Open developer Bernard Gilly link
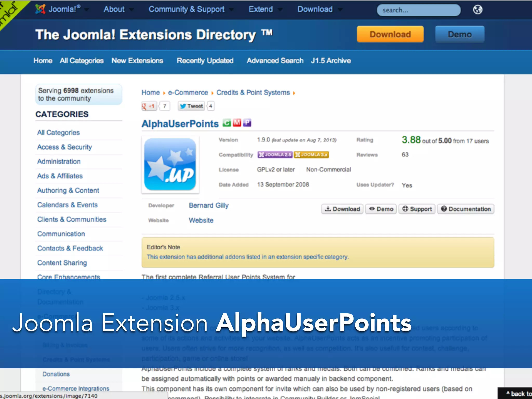Image resolution: width=532 pixels, height=399 pixels. tap(209, 205)
